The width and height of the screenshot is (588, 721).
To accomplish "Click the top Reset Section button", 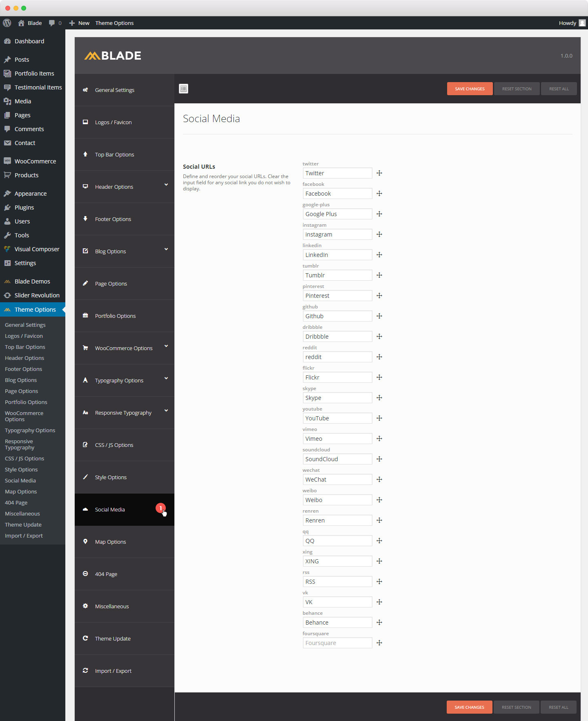I will [x=517, y=89].
